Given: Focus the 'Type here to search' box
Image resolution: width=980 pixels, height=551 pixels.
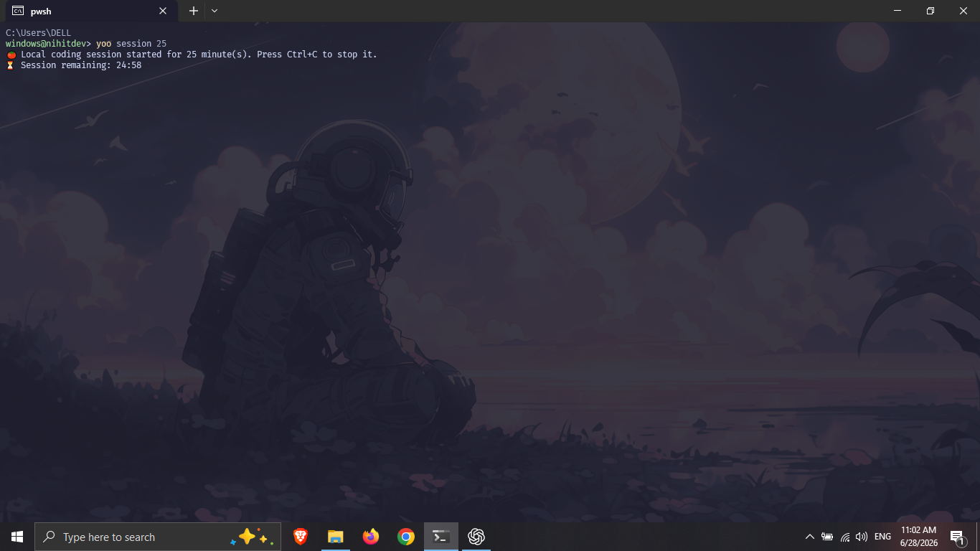Looking at the screenshot, I should click(158, 537).
